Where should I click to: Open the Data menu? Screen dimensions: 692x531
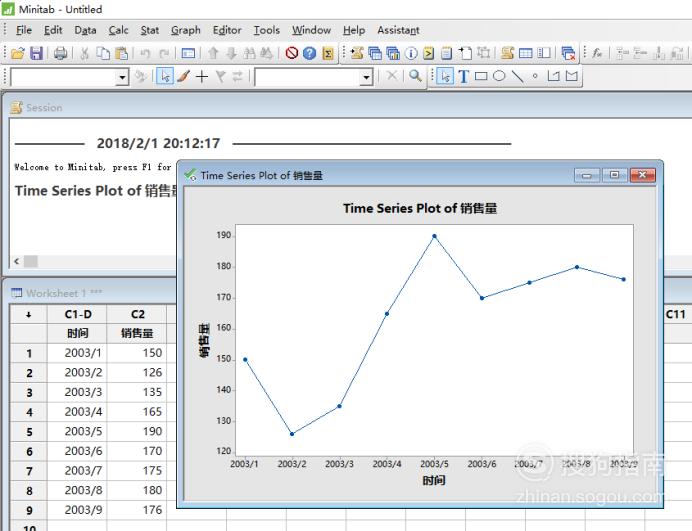(85, 30)
